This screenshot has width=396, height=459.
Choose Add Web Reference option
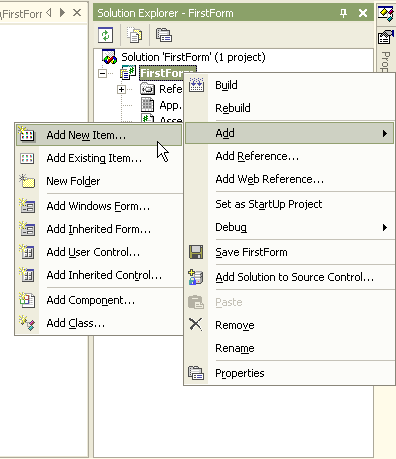tap(269, 179)
